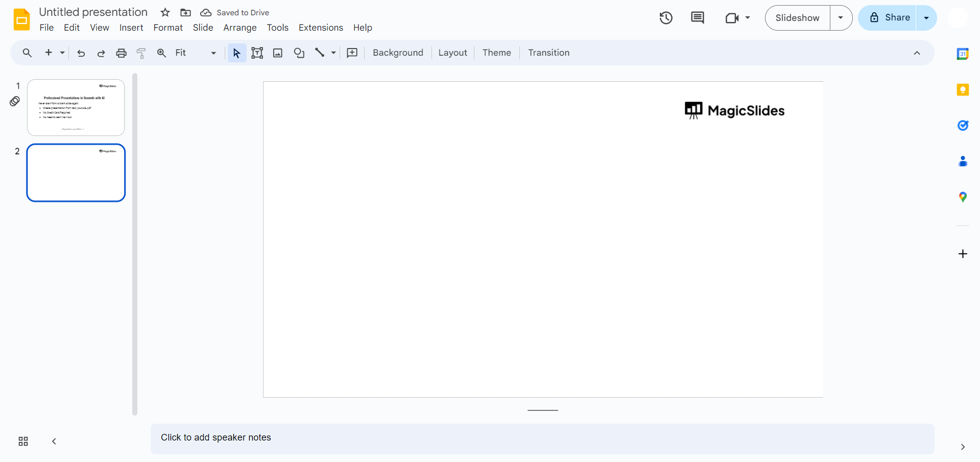Get add-ons with plus icon
The width and height of the screenshot is (980, 462).
(963, 254)
